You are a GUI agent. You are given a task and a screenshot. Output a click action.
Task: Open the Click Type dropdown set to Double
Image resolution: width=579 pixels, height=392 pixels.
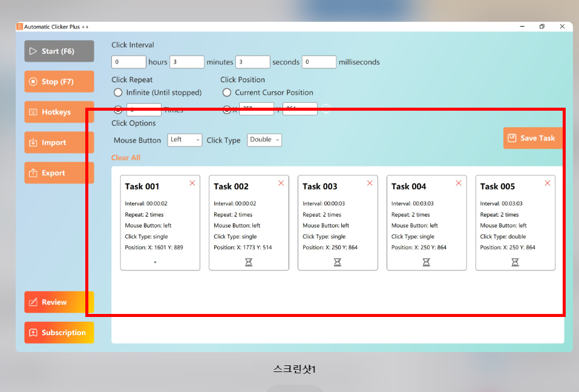click(x=264, y=140)
